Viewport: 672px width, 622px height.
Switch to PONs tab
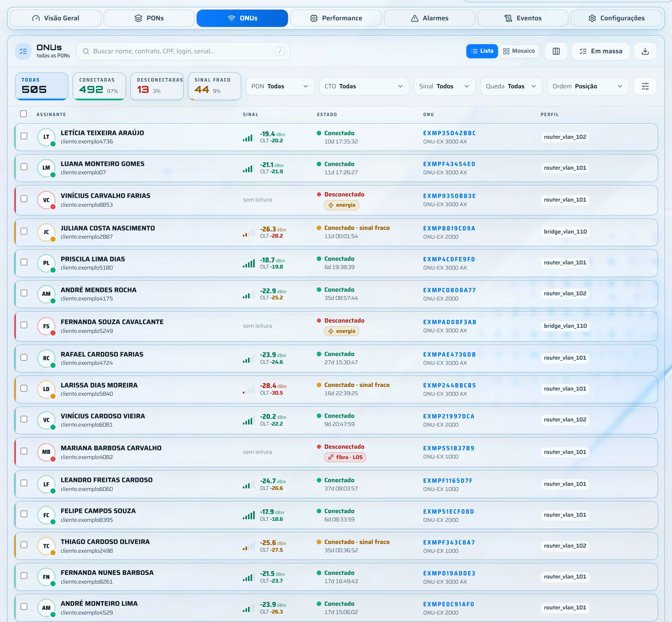tap(149, 18)
